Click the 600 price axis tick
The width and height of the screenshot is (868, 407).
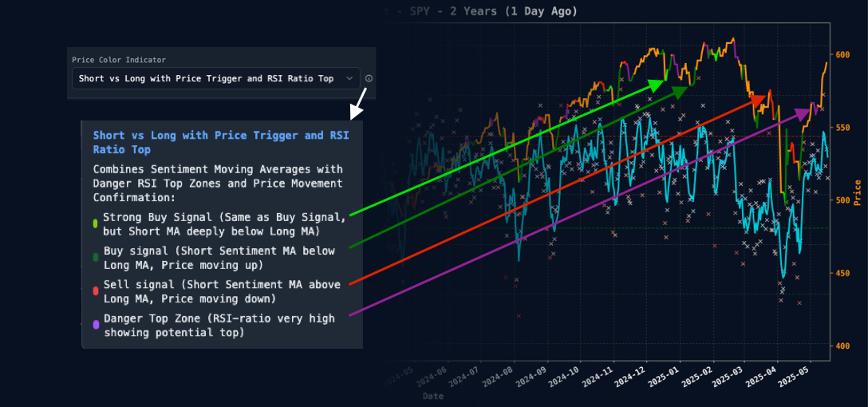843,54
